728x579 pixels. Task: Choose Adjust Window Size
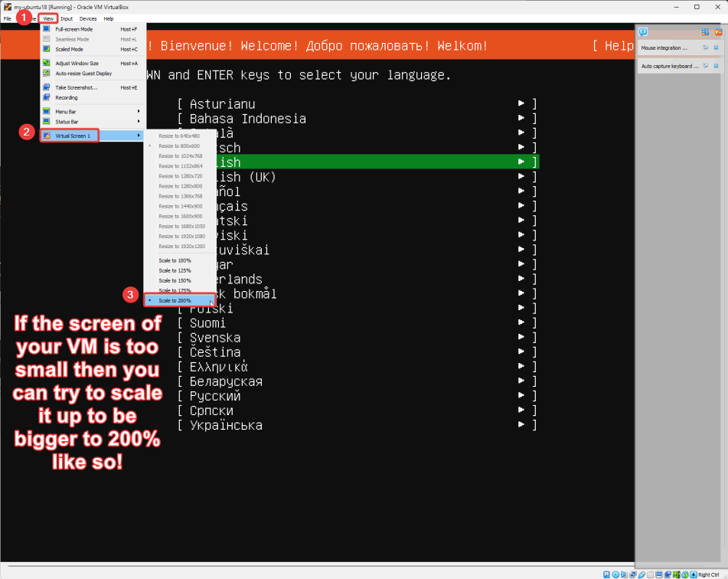pos(93,64)
